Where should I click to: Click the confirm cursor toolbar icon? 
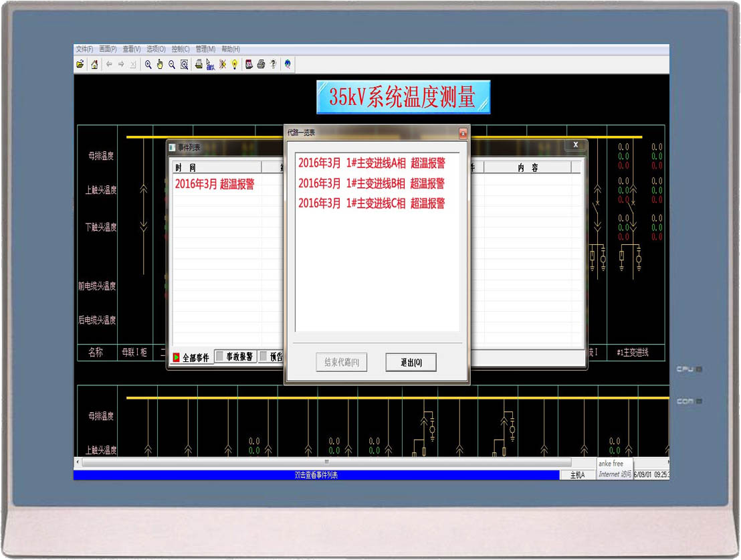(211, 64)
